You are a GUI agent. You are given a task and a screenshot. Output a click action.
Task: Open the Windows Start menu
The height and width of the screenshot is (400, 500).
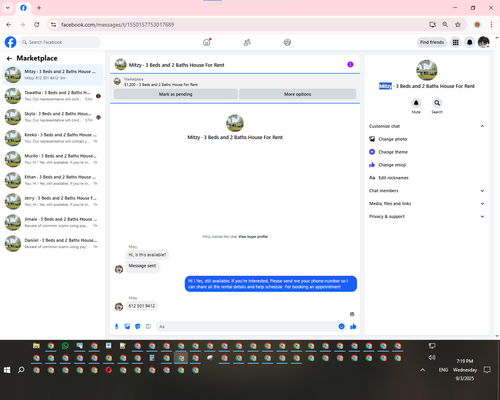pyautogui.click(x=7, y=370)
